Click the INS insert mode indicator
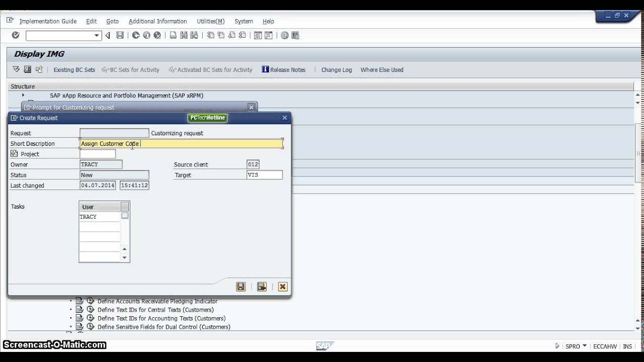The height and width of the screenshot is (362, 644). (x=627, y=346)
